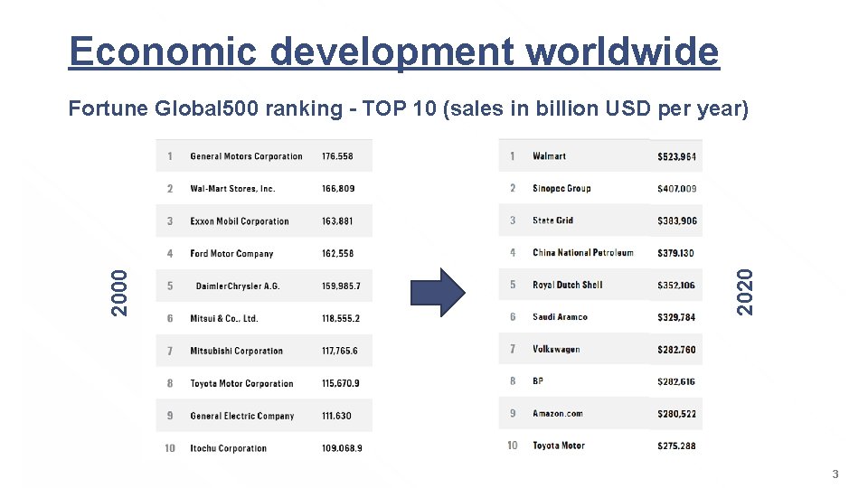The image size is (868, 488).
Task: Click the value $329,784
Action: pyautogui.click(x=676, y=317)
